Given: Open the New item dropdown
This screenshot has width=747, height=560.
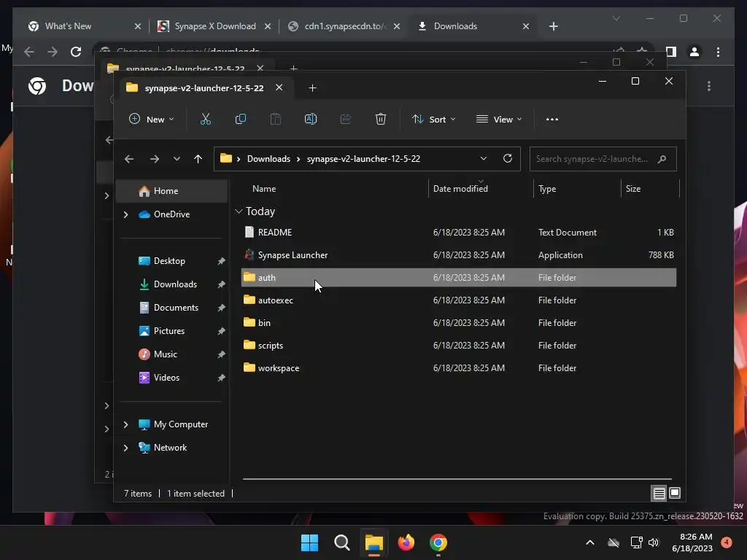Looking at the screenshot, I should 151,119.
